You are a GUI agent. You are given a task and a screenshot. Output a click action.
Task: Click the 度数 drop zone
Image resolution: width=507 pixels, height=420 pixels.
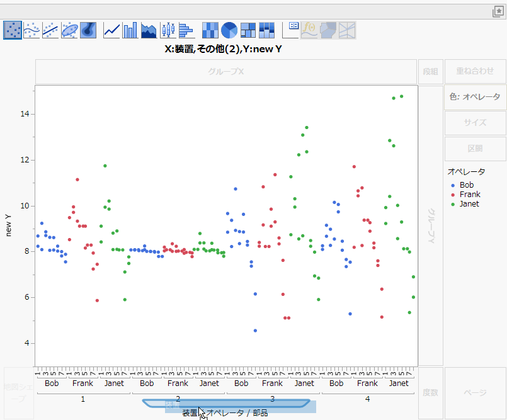click(x=430, y=393)
